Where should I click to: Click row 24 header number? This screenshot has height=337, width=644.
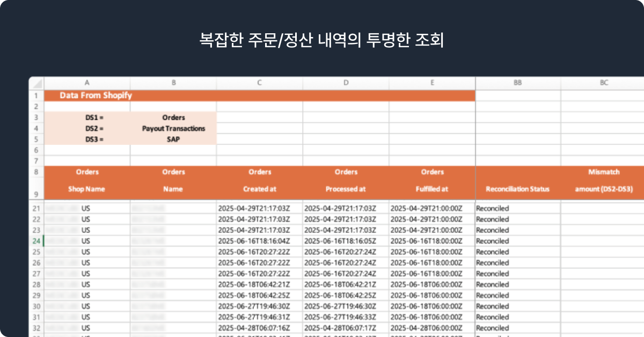[36, 241]
